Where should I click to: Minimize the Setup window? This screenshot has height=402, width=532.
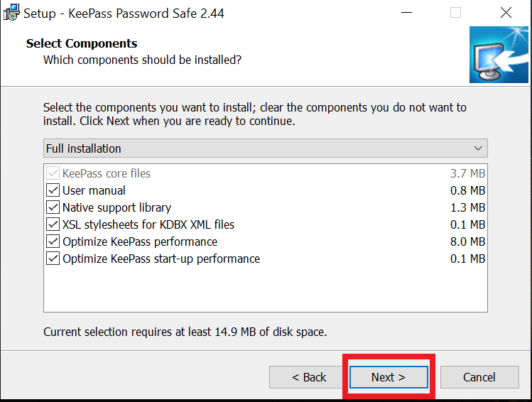[407, 13]
